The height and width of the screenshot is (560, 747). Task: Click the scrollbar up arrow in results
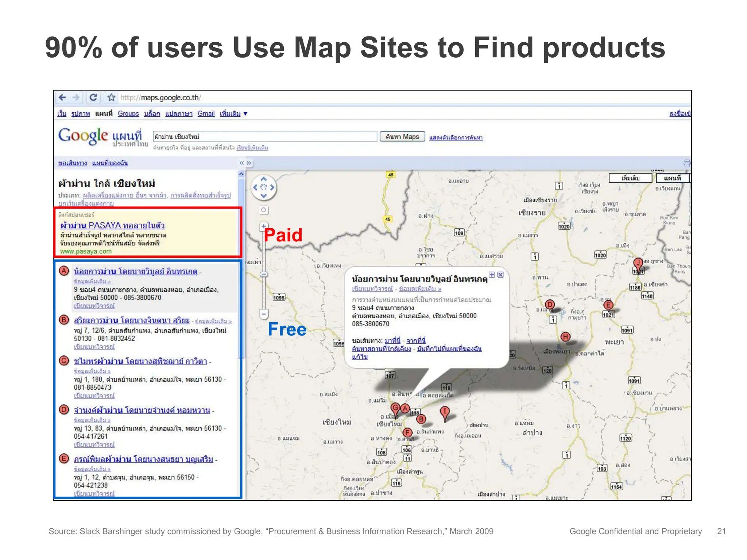(241, 175)
